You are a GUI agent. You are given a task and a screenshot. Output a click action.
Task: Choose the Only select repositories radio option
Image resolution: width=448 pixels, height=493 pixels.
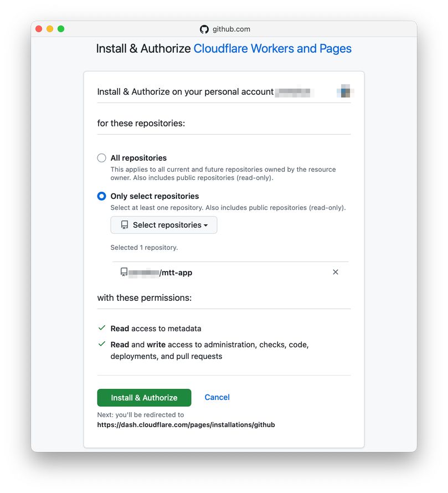101,196
